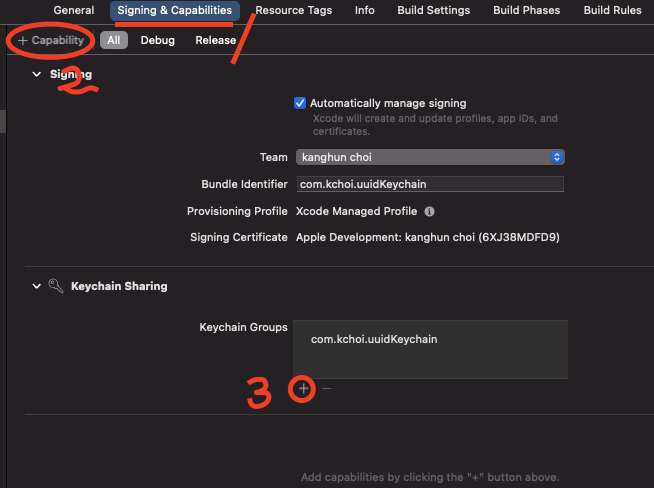This screenshot has height=488, width=654.
Task: Collapse the Keychain Sharing section chevron
Action: point(37,286)
